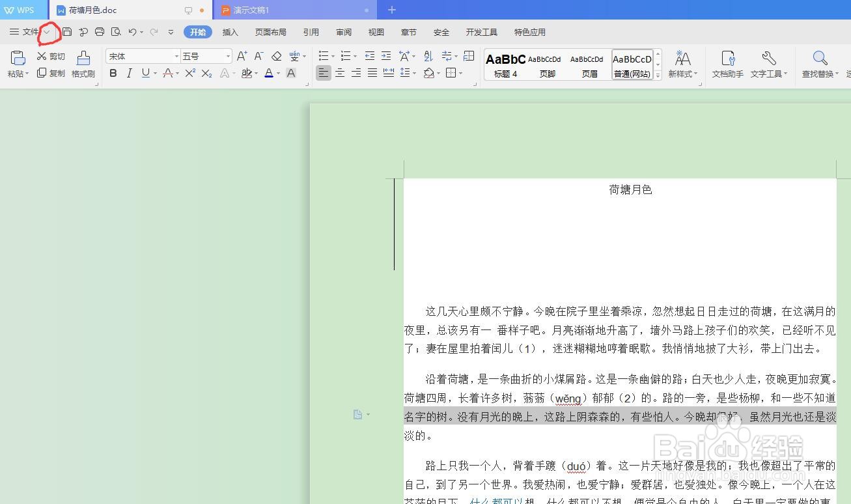
Task: Set center paragraph alignment
Action: 340,73
